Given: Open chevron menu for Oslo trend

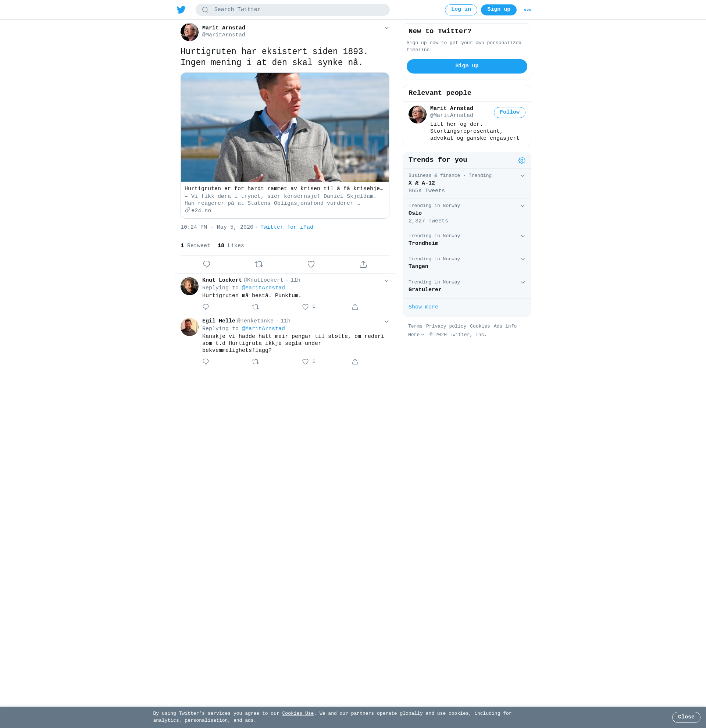Looking at the screenshot, I should [x=523, y=206].
